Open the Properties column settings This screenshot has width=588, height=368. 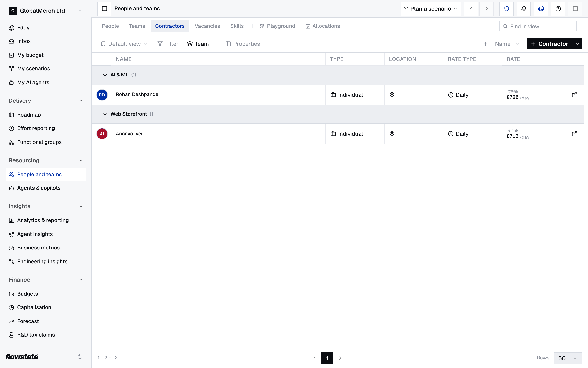pos(243,44)
